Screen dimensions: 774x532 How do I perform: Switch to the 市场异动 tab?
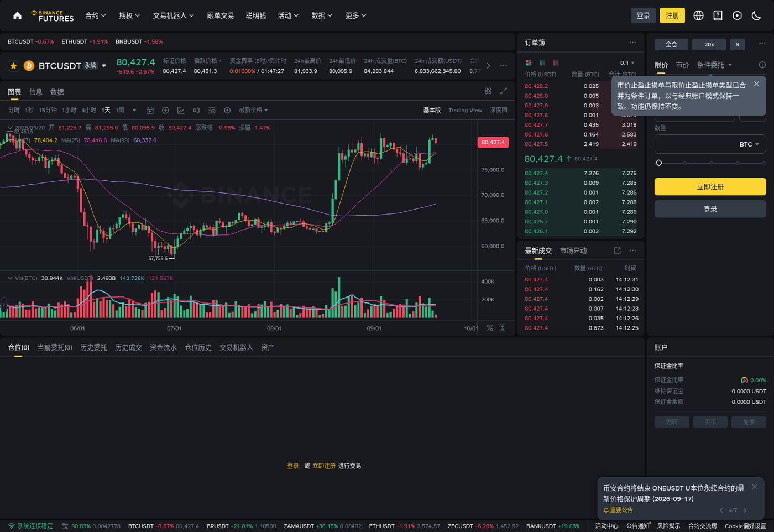point(573,251)
